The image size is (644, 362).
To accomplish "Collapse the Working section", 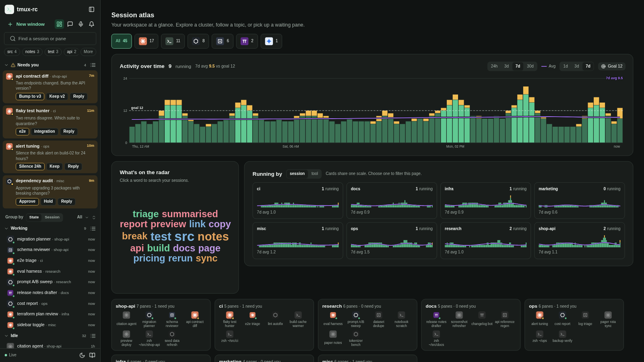I will (6, 228).
